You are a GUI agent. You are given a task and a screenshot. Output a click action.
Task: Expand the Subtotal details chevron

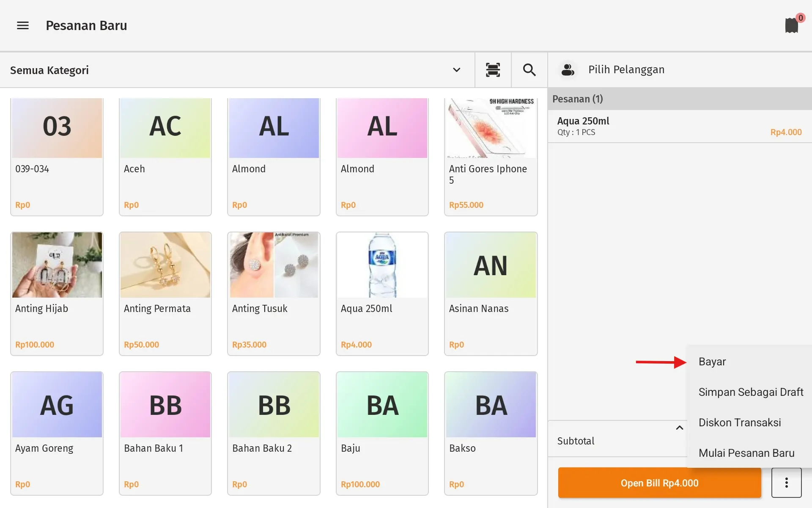[679, 428]
